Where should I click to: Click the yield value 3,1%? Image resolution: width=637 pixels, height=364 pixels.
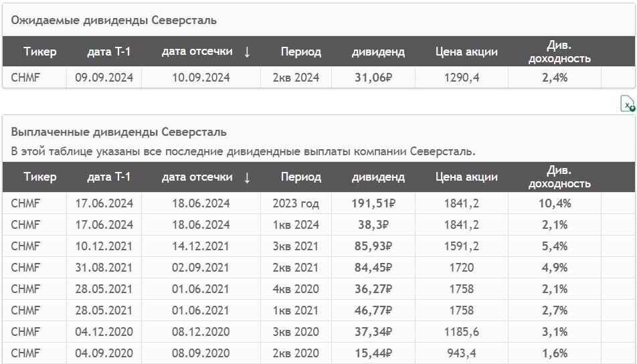coord(555,332)
